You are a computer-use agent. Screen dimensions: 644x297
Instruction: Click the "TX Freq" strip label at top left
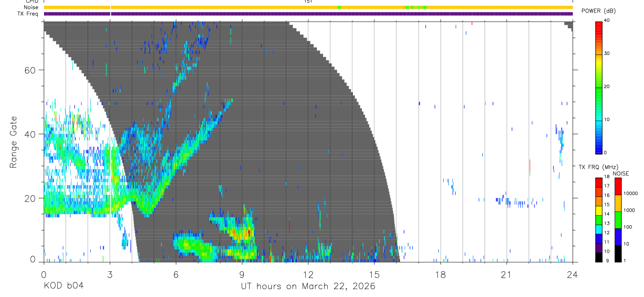(28, 14)
